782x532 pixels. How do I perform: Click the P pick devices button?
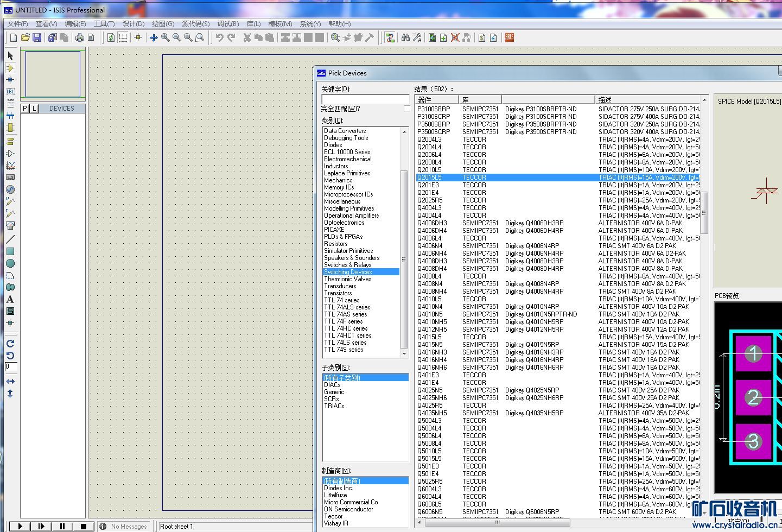click(x=24, y=109)
